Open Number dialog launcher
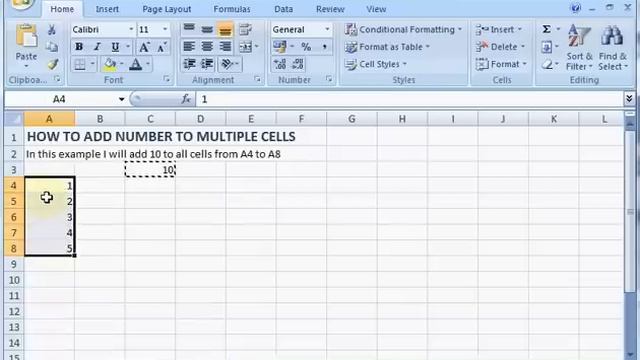 pos(329,79)
